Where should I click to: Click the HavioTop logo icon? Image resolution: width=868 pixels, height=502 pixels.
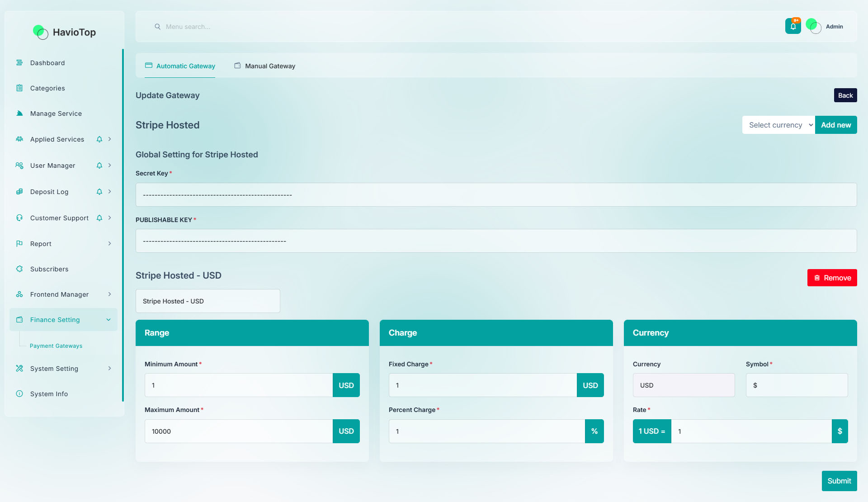[x=40, y=32]
